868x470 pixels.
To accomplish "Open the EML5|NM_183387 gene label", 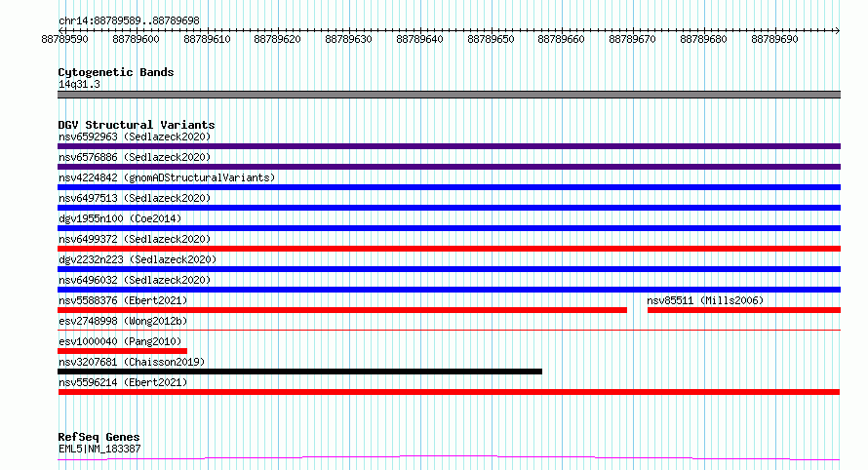I will coord(99,449).
